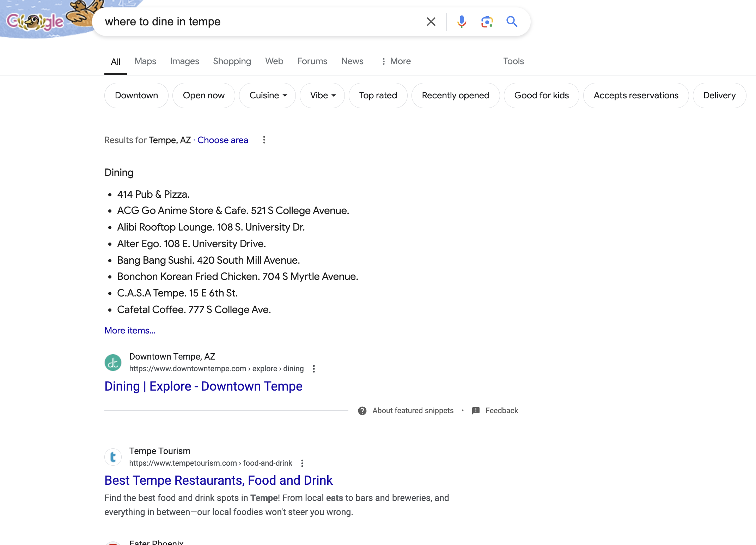Expand the Vibe filter dropdown
The image size is (756, 545).
pyautogui.click(x=322, y=96)
